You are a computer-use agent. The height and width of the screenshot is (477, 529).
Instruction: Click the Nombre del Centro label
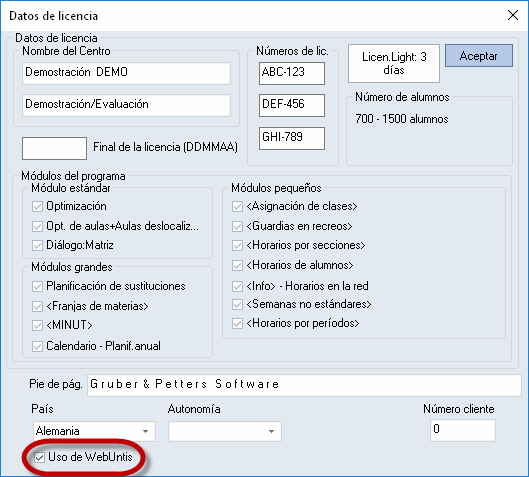click(x=66, y=51)
